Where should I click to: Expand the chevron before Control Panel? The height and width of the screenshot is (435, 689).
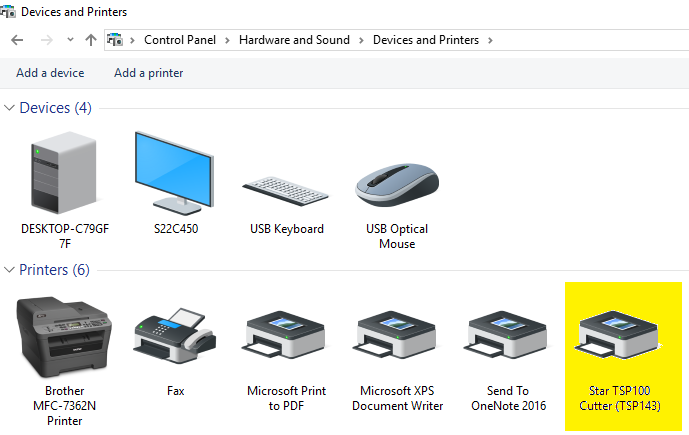click(132, 40)
